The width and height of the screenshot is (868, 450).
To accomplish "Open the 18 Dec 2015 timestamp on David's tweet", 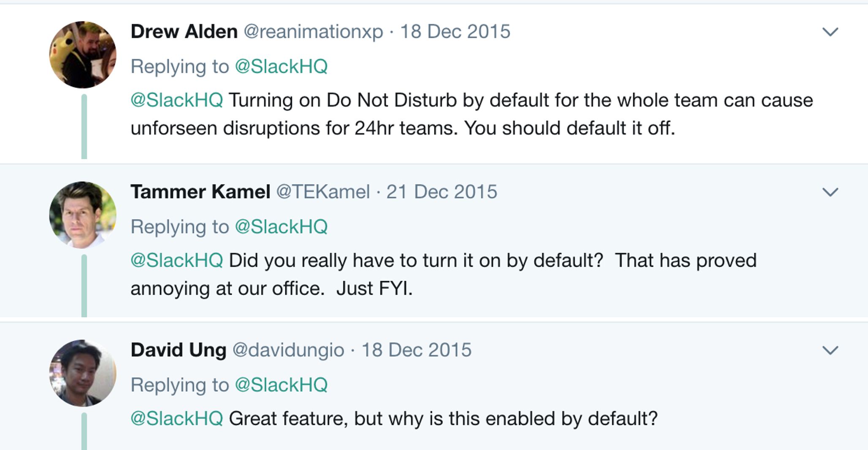I will pyautogui.click(x=416, y=350).
